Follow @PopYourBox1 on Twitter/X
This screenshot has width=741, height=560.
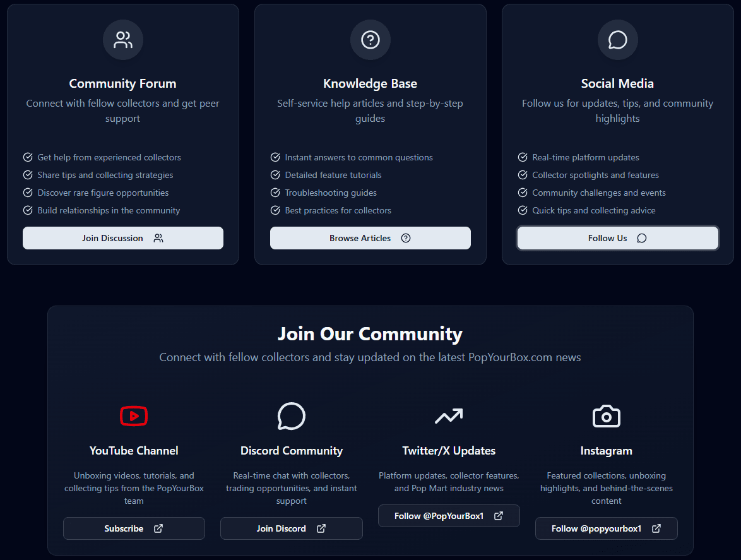point(449,516)
